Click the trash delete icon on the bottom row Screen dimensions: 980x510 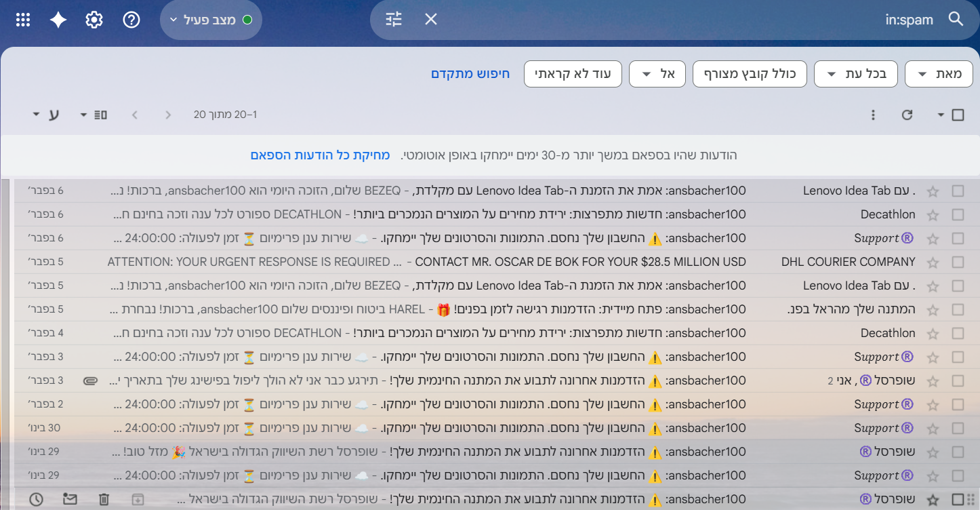point(104,500)
